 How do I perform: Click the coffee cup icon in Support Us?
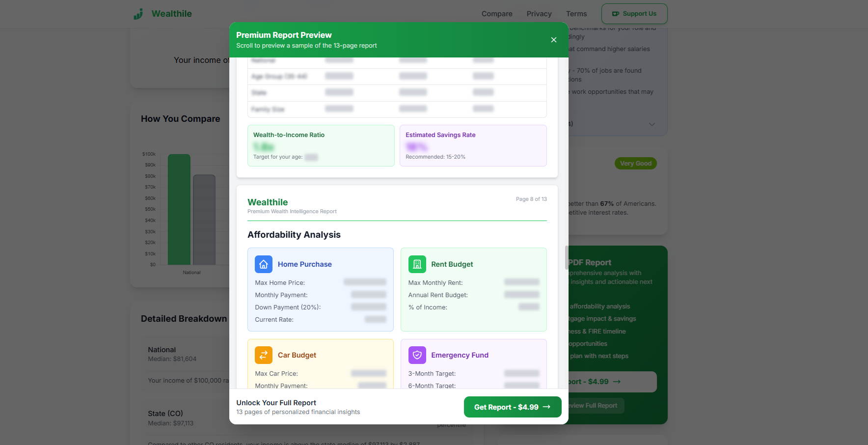tap(615, 14)
